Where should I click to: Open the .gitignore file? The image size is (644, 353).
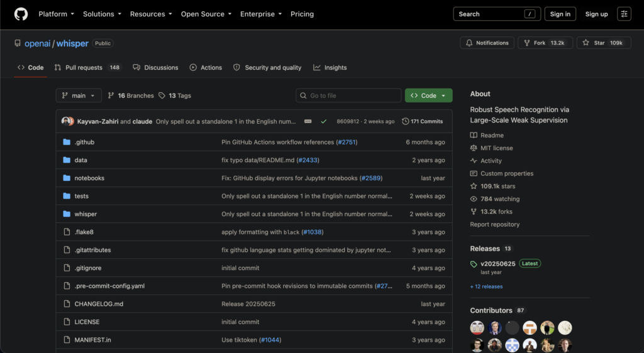[x=88, y=268]
